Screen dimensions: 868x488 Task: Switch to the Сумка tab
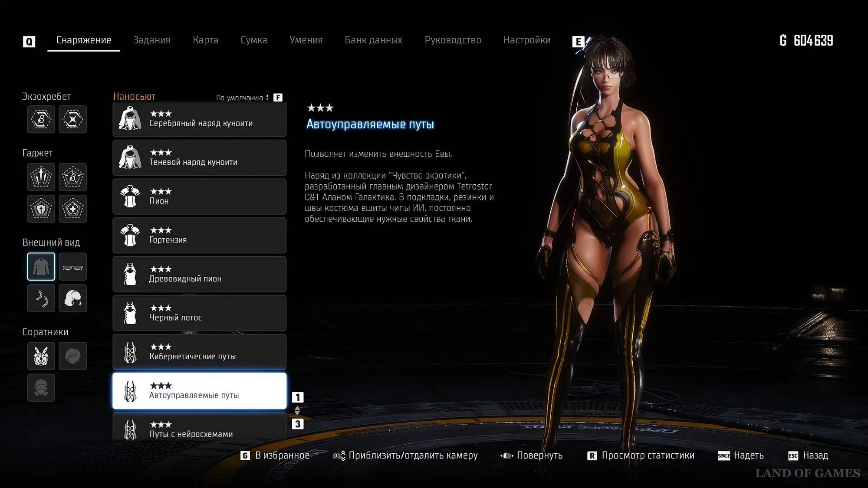coord(254,40)
